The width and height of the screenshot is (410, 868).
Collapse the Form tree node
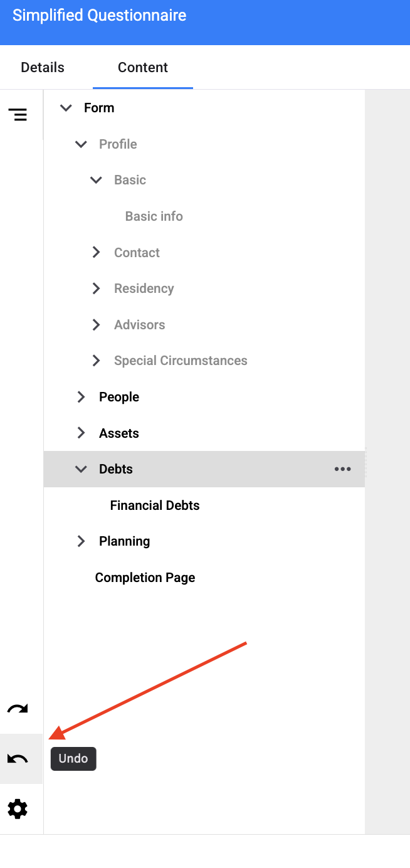[x=66, y=108]
